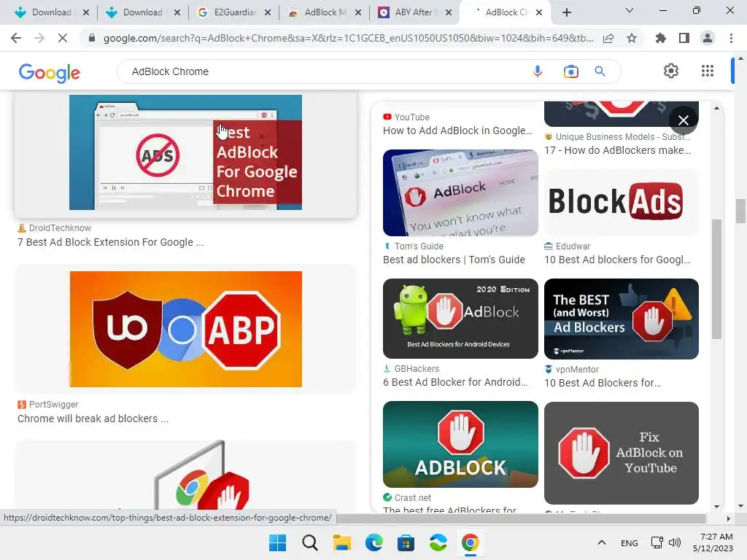Share this page from the address bar
This screenshot has width=747, height=560.
[608, 38]
